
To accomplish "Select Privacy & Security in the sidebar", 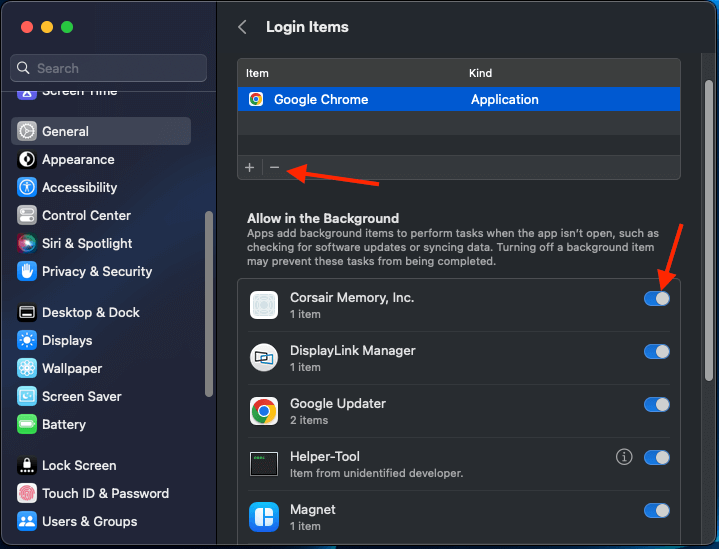I will 101,272.
